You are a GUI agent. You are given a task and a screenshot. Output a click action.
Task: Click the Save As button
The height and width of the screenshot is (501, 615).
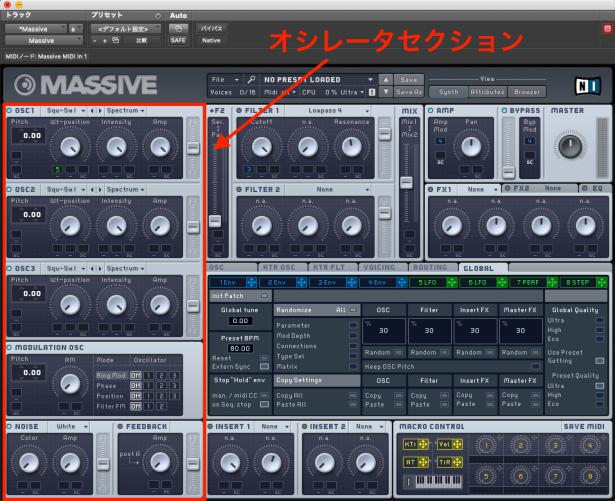(408, 92)
